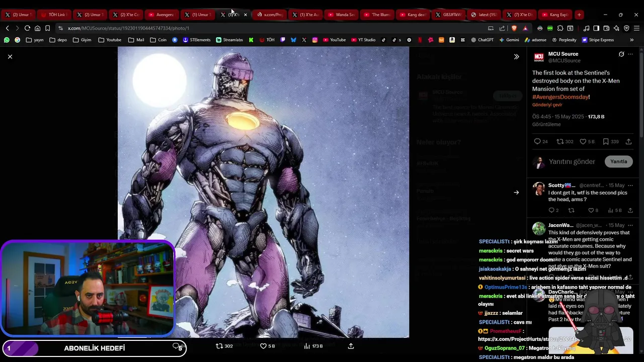Share the MCU Source tweet from side panel
The height and width of the screenshot is (362, 644).
[629, 142]
